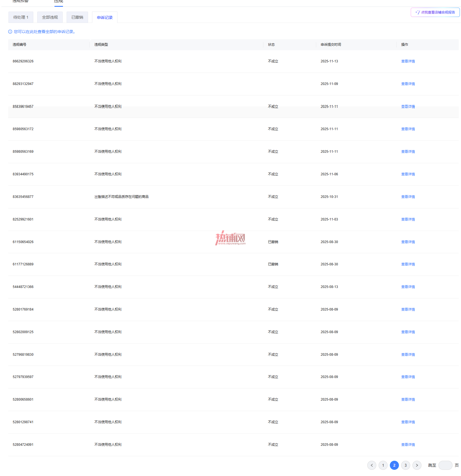Focus the jump-to-page input field

pos(445,465)
